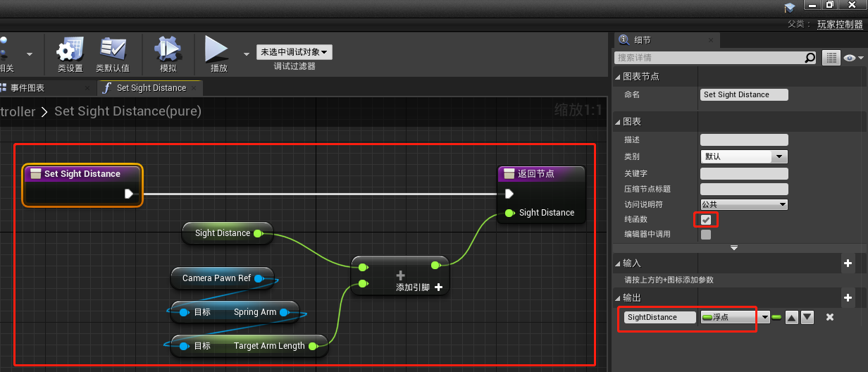
Task: Add a new output parameter
Action: (x=848, y=298)
